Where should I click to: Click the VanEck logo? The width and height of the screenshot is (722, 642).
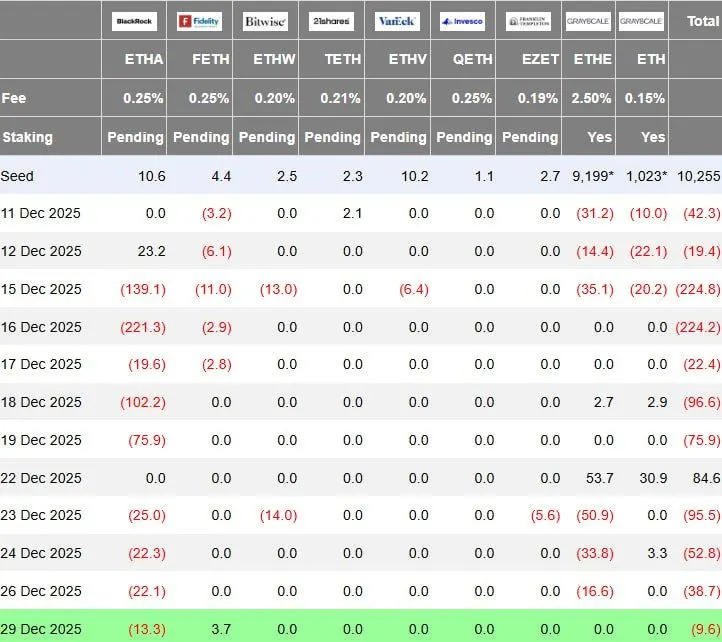(x=397, y=20)
